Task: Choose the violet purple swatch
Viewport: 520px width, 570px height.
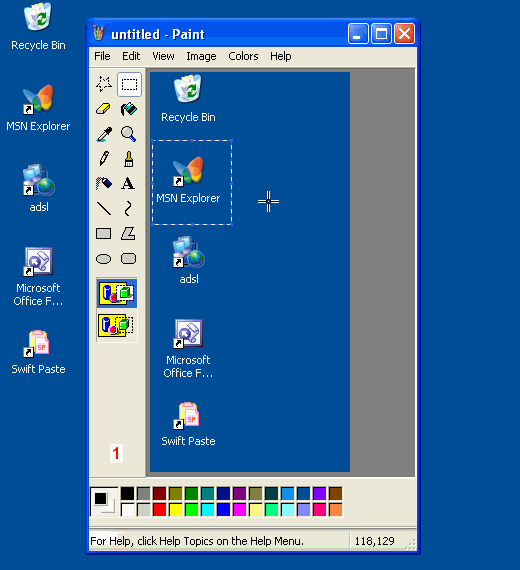Action: coord(319,494)
